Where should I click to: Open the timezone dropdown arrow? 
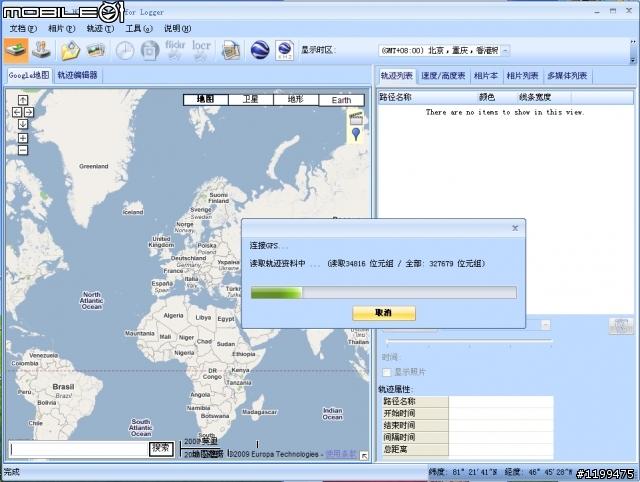point(505,51)
